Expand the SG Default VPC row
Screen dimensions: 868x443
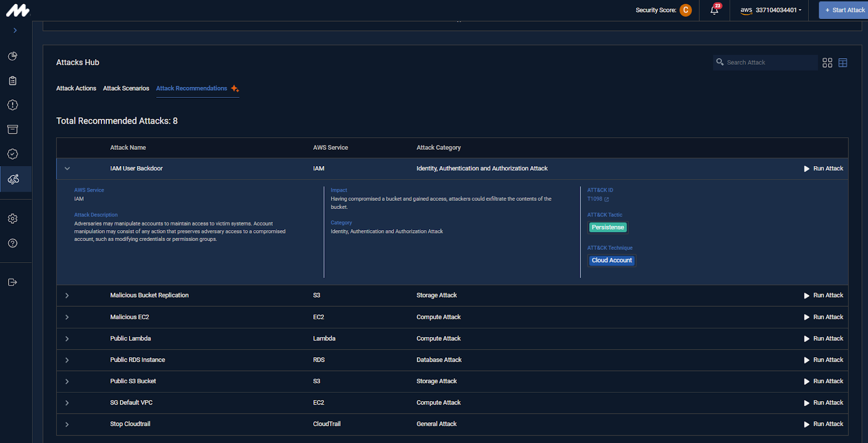pos(67,403)
